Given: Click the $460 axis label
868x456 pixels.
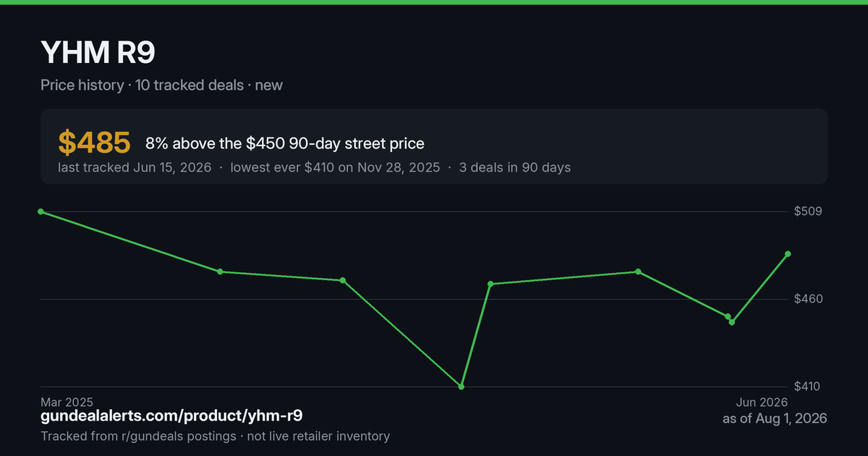Looking at the screenshot, I should coord(808,299).
